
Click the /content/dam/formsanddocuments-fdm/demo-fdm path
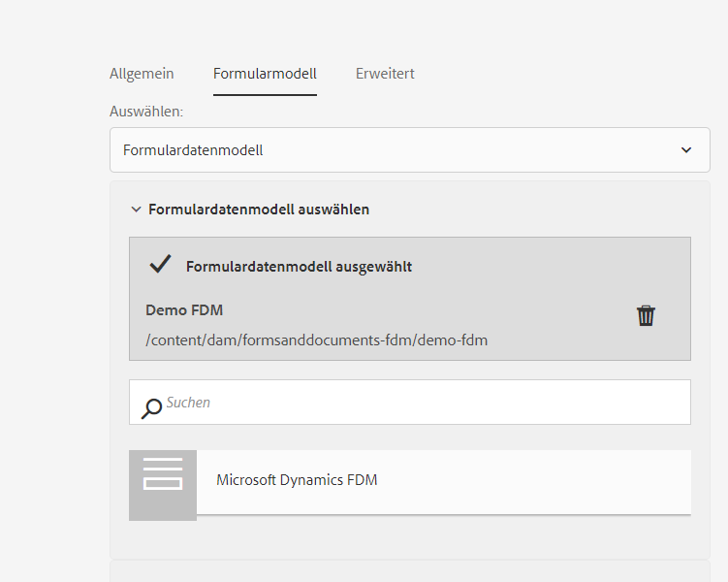316,339
